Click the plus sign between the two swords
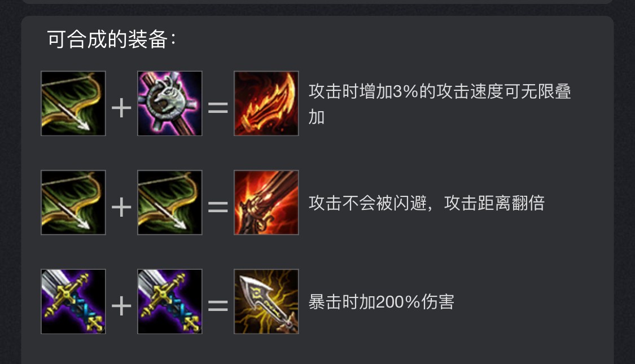This screenshot has height=364, width=635. (x=121, y=306)
